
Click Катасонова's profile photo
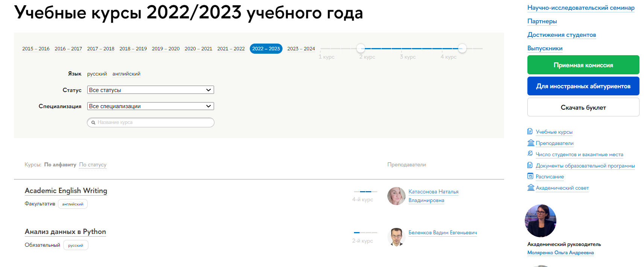[396, 196]
